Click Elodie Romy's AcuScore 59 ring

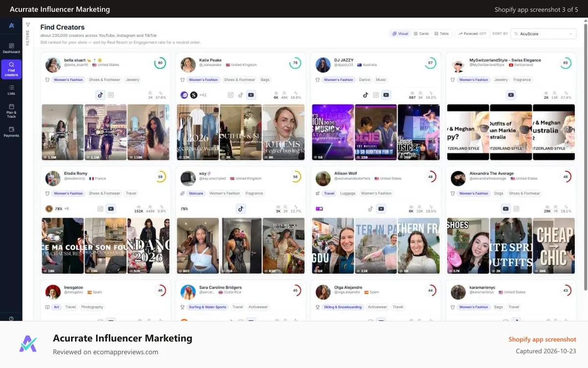click(160, 177)
